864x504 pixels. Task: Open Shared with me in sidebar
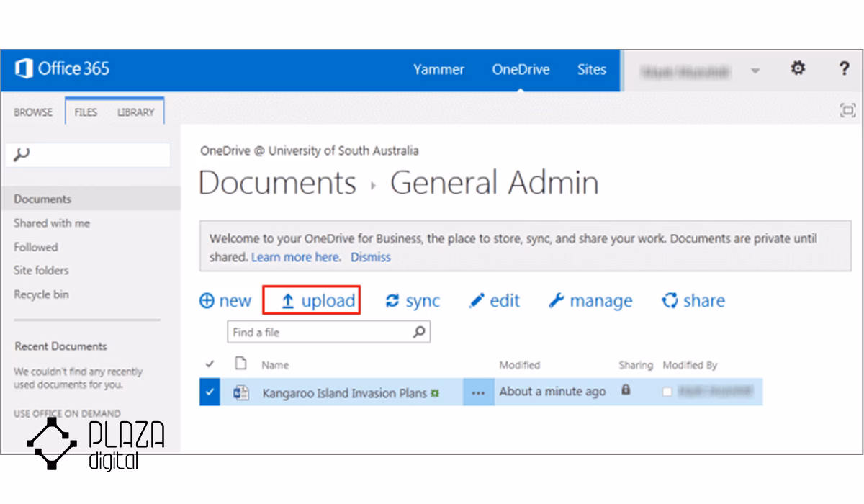tap(52, 223)
